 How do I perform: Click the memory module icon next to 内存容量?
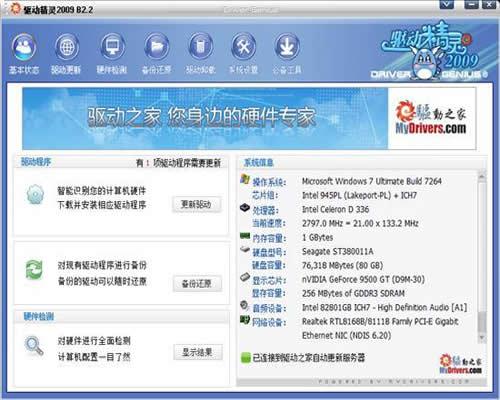pyautogui.click(x=245, y=236)
